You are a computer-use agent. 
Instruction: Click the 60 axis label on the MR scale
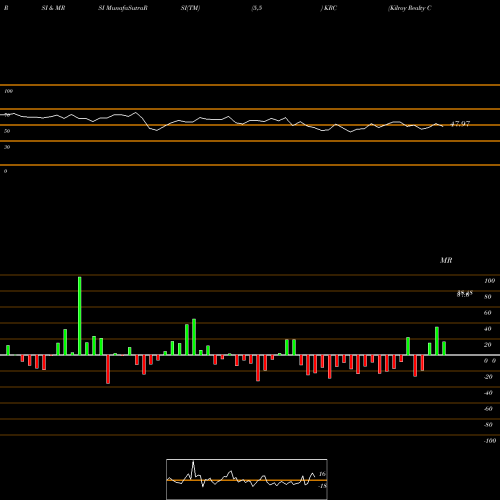488,313
